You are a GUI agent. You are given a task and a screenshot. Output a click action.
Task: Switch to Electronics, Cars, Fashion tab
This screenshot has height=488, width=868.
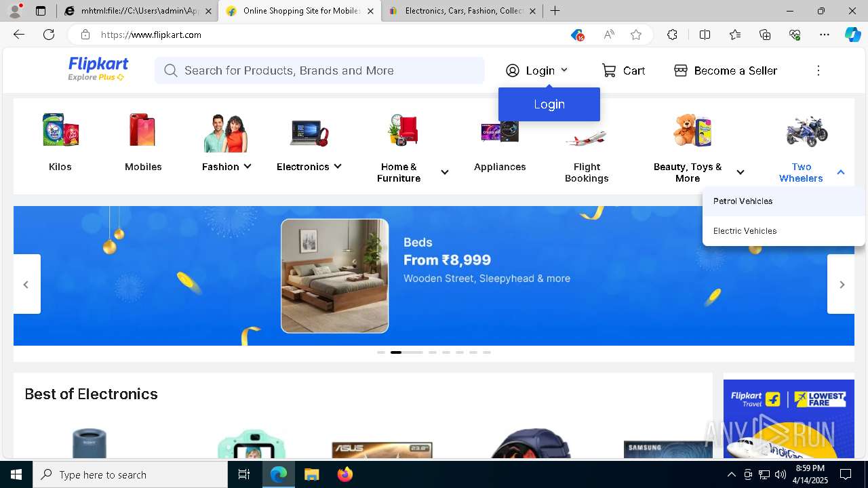pos(463,11)
